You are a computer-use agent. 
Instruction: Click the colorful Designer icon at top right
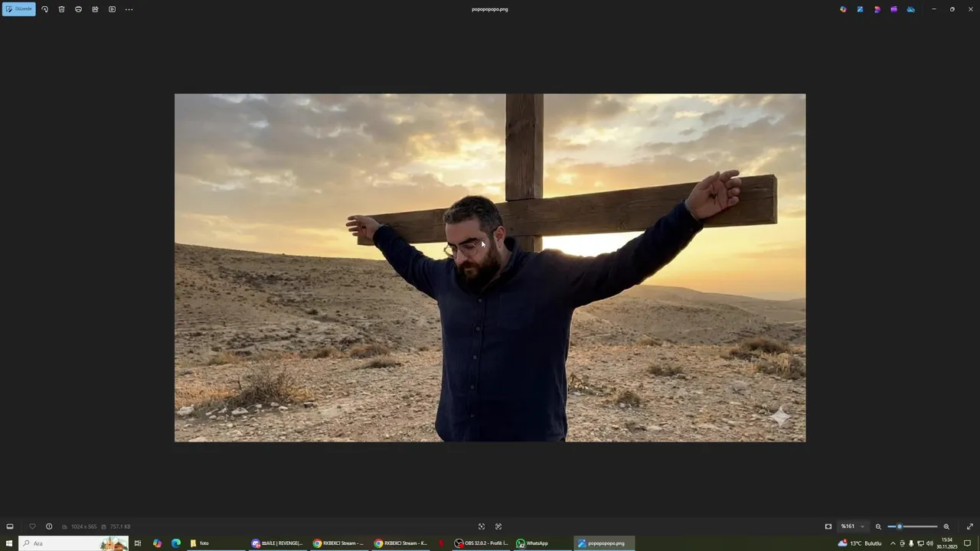coord(843,9)
